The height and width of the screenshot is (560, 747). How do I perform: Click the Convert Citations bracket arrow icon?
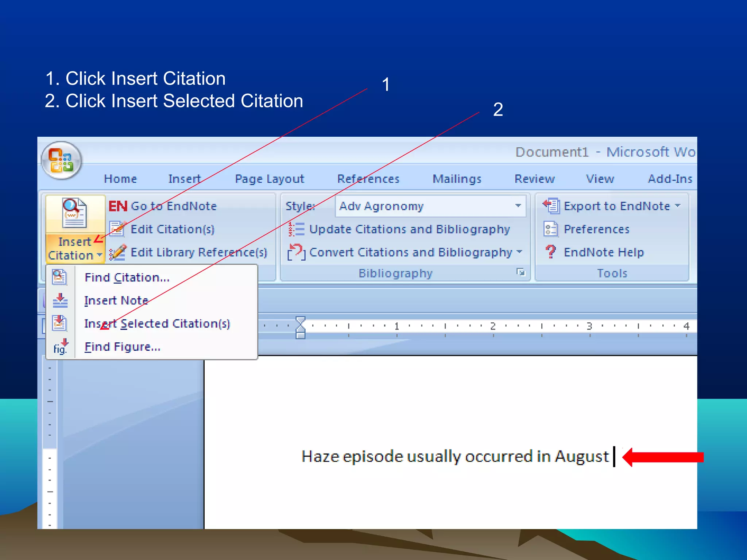click(296, 252)
